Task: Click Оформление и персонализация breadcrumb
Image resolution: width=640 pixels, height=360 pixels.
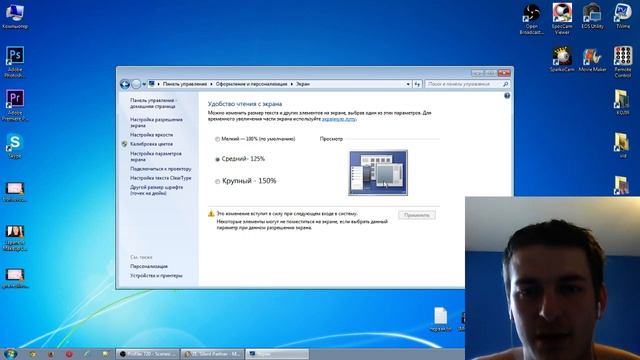Action: [x=251, y=84]
